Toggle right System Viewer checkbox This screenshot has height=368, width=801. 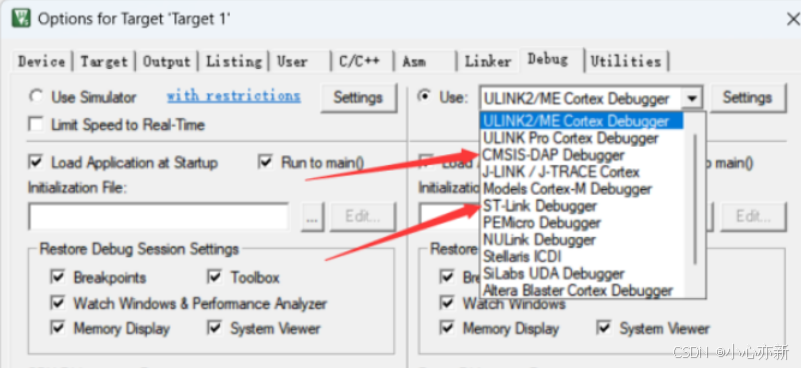point(604,328)
